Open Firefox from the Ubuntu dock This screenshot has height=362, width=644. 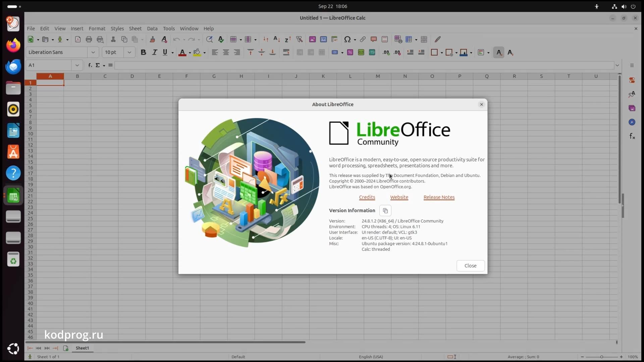(x=13, y=45)
